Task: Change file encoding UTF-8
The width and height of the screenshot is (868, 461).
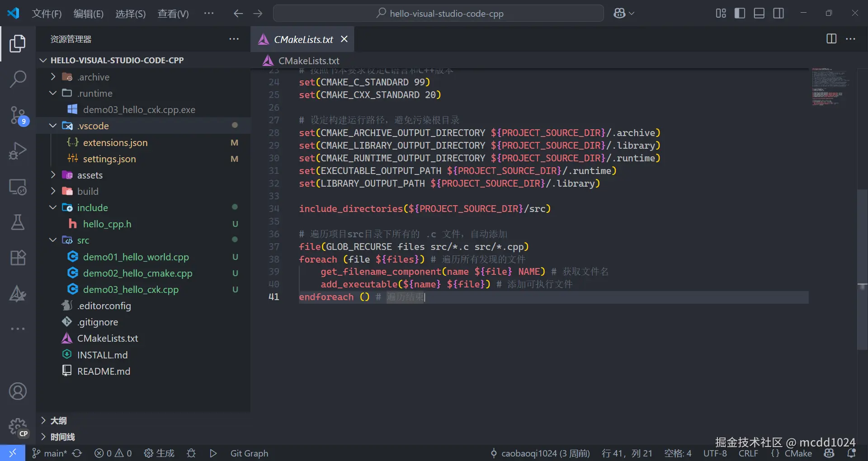Action: coord(715,453)
